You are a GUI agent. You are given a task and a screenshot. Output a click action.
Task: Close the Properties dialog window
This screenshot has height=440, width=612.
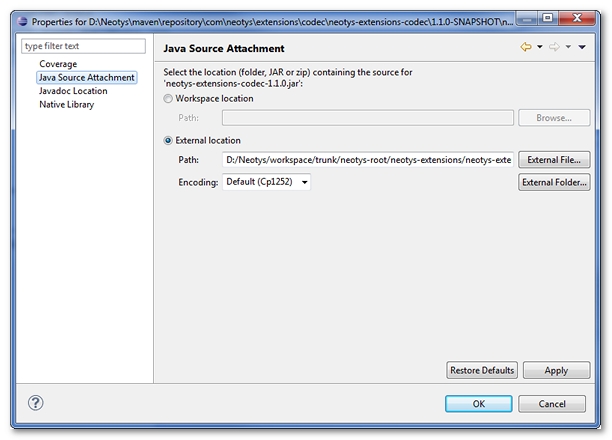point(577,18)
